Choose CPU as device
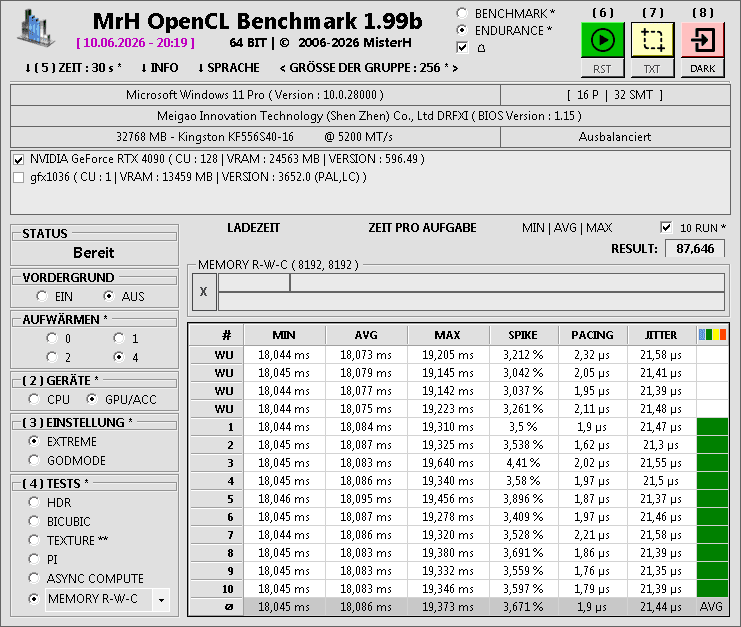 click(34, 399)
